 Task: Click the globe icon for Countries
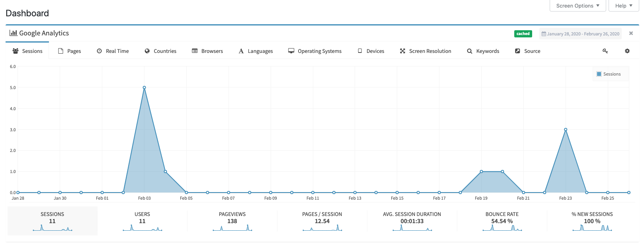[147, 51]
